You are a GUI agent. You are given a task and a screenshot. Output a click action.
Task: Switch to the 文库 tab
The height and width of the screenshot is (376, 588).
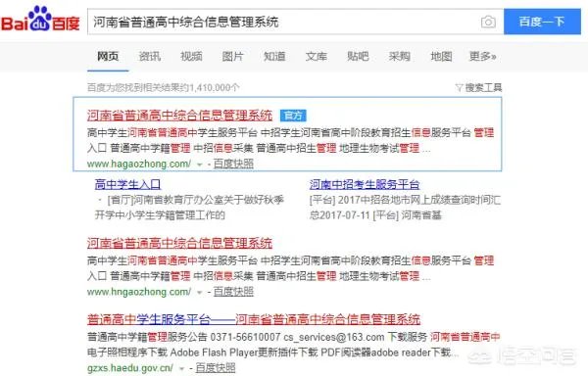pos(317,56)
